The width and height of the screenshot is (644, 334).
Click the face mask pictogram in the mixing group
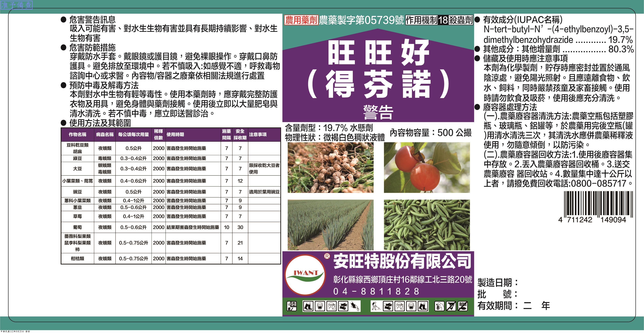pyautogui.click(x=320, y=306)
